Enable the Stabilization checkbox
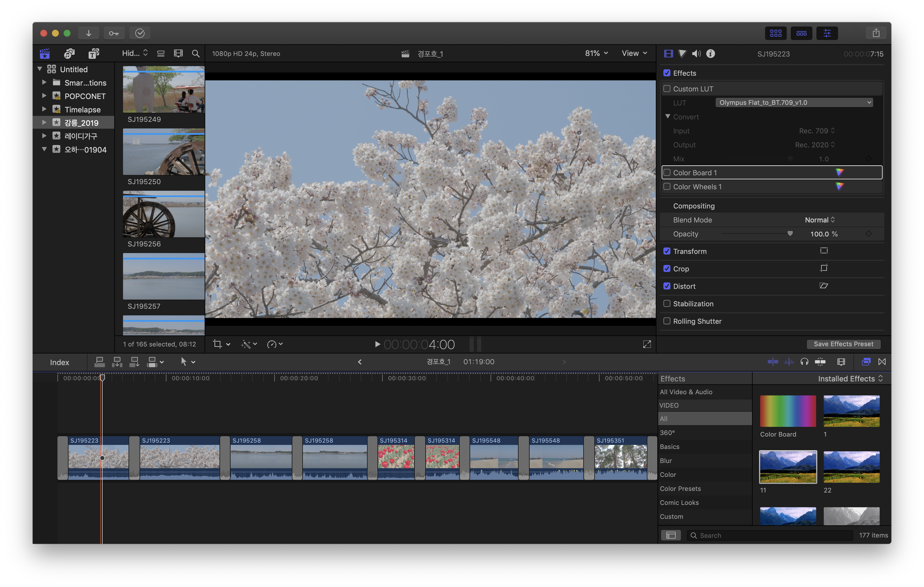This screenshot has width=924, height=587. [x=667, y=303]
